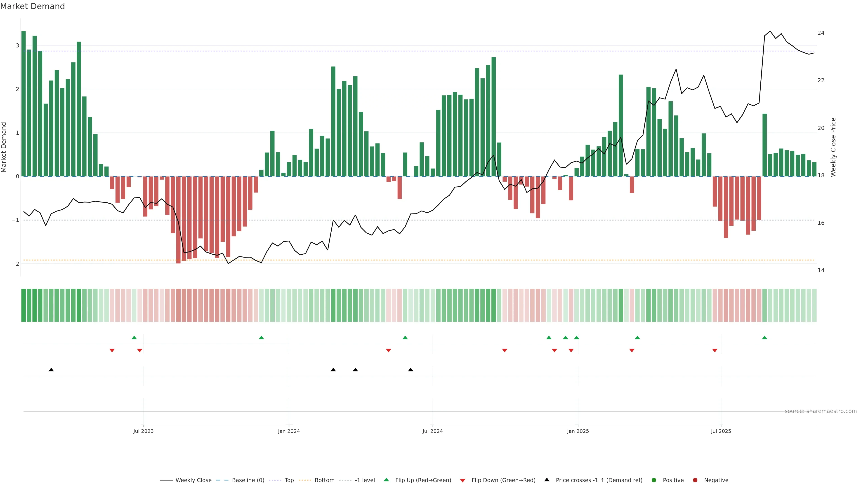Toggle the -1 level legend entry
Viewport: 868px width, 488px height.
click(365, 480)
